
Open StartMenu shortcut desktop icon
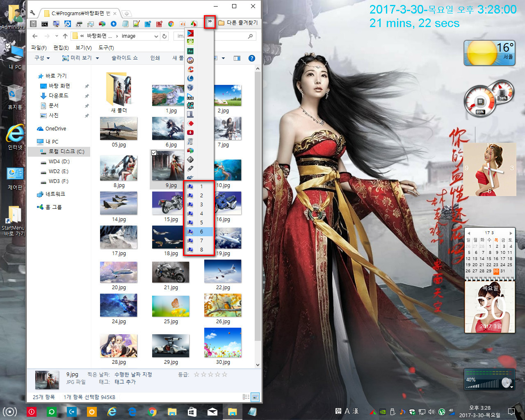(x=13, y=221)
